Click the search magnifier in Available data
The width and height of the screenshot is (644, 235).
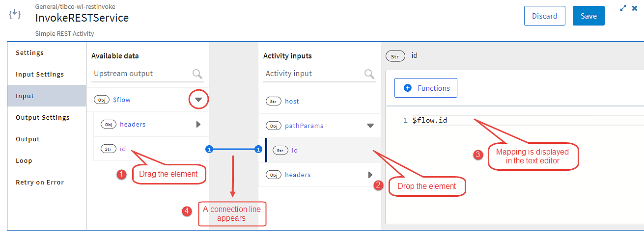click(197, 74)
